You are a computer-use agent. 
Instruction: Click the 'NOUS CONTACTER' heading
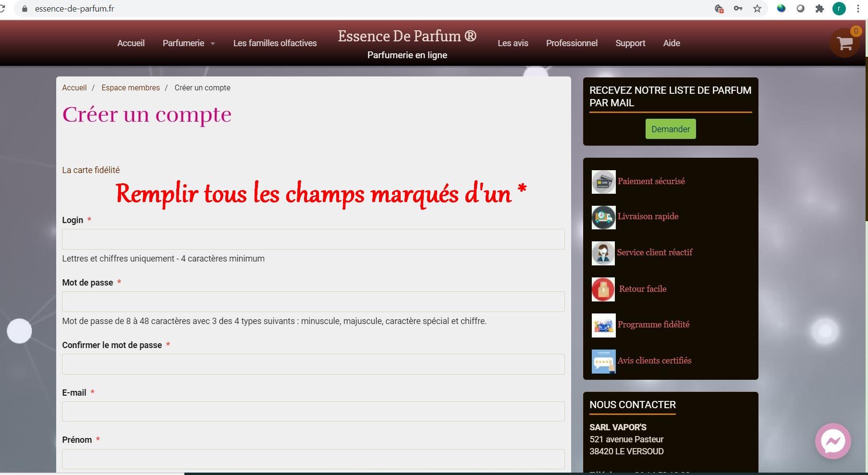pyautogui.click(x=633, y=405)
